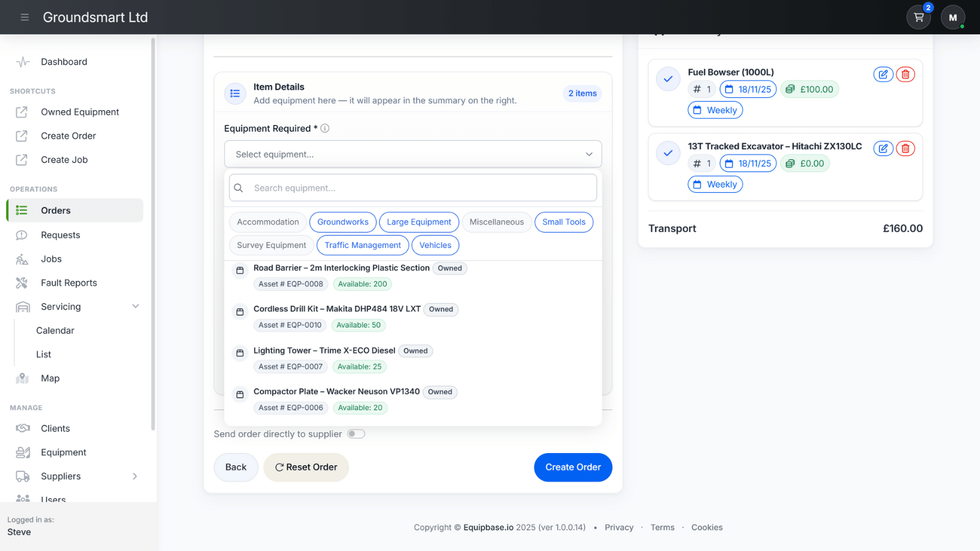Viewport: 980px width, 551px height.
Task: Go to Fault Reports in sidebar
Action: [x=69, y=283]
